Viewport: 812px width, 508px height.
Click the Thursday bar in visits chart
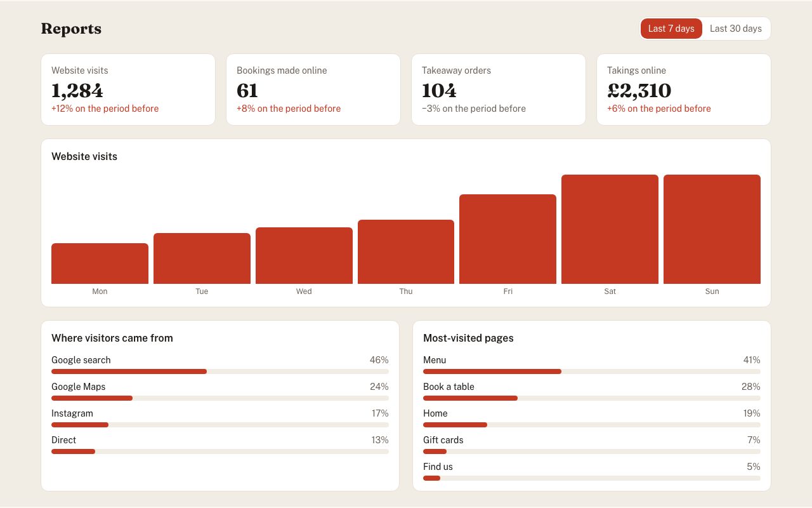pos(406,251)
